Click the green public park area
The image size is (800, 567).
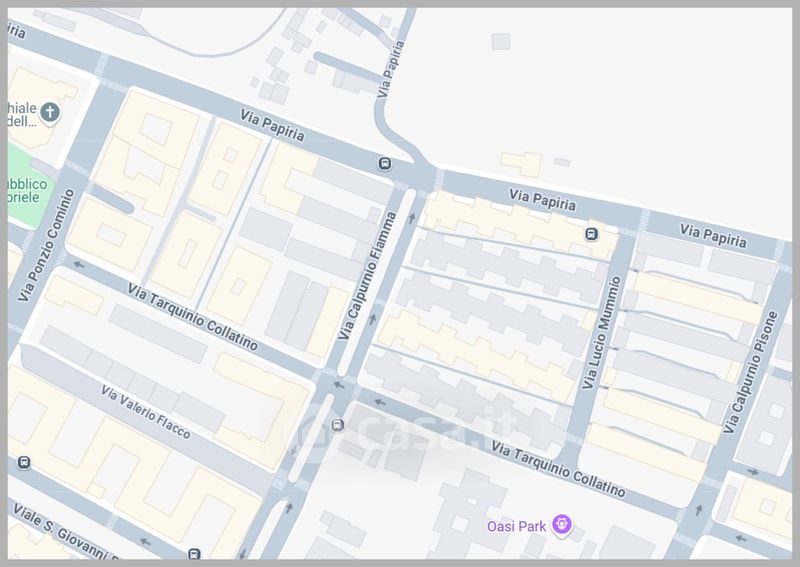[29, 186]
